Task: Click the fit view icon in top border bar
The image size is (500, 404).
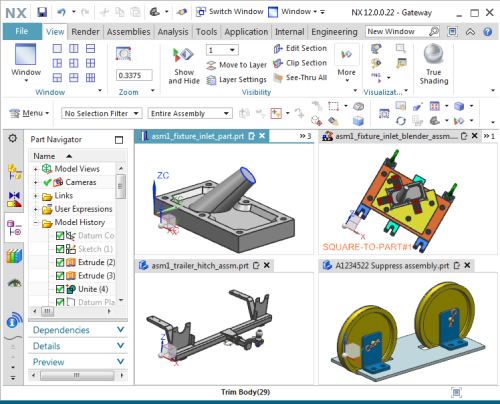Action: tap(384, 114)
